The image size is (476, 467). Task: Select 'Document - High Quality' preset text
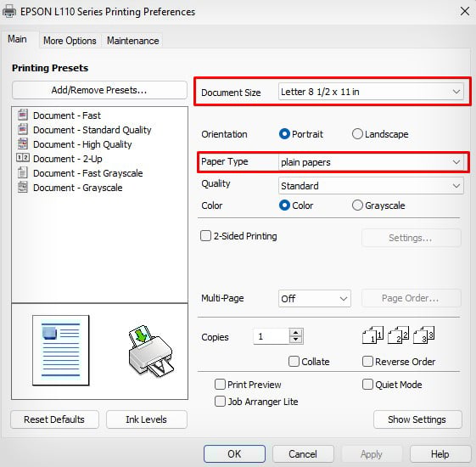point(82,144)
